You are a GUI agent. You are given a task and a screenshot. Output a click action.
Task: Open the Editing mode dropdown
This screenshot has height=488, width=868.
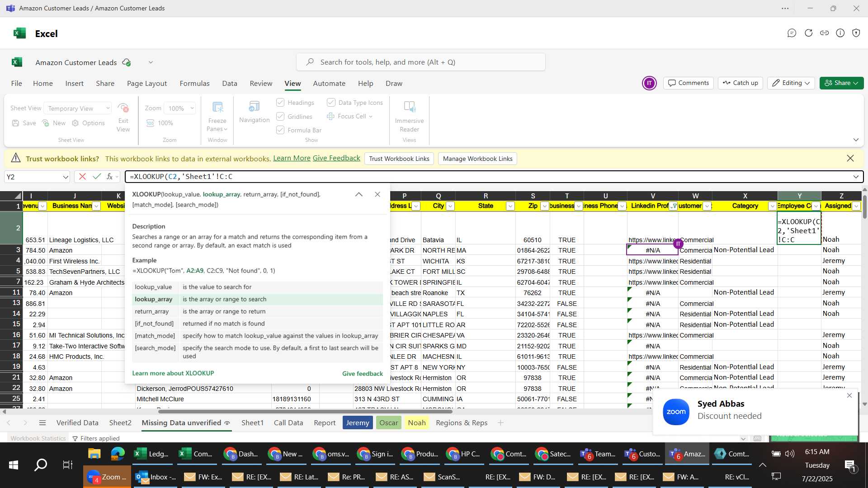point(791,83)
